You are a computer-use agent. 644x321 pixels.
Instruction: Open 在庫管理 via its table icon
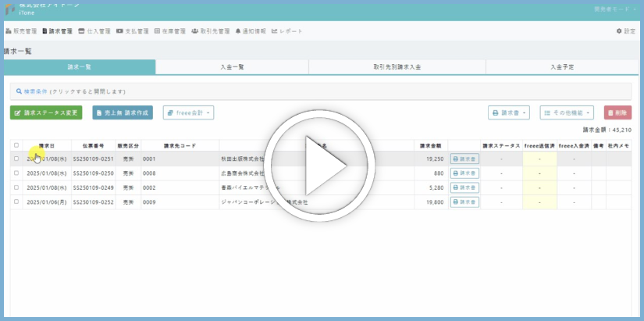tap(158, 31)
